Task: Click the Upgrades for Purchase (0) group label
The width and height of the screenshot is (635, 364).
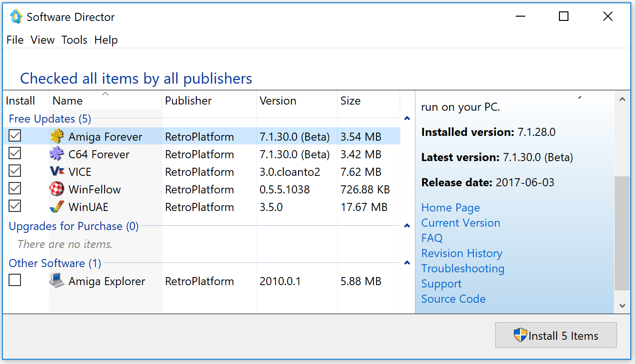Action: pyautogui.click(x=74, y=226)
